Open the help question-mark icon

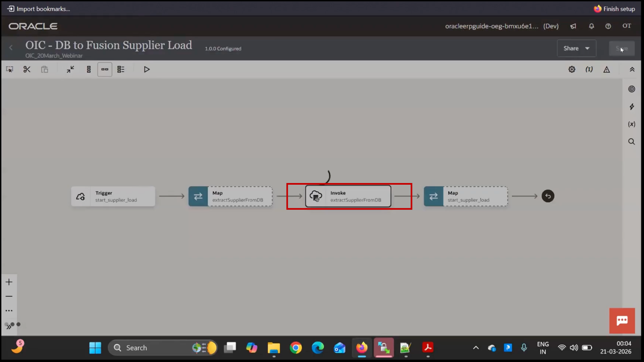point(608,26)
